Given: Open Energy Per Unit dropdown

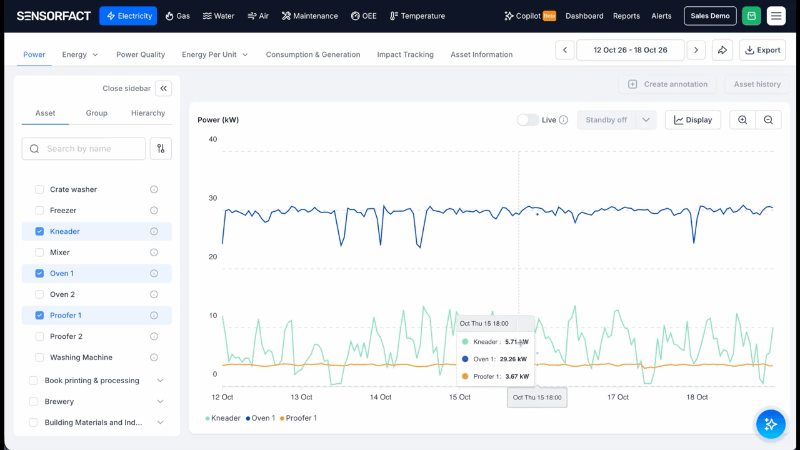Looking at the screenshot, I should [215, 55].
